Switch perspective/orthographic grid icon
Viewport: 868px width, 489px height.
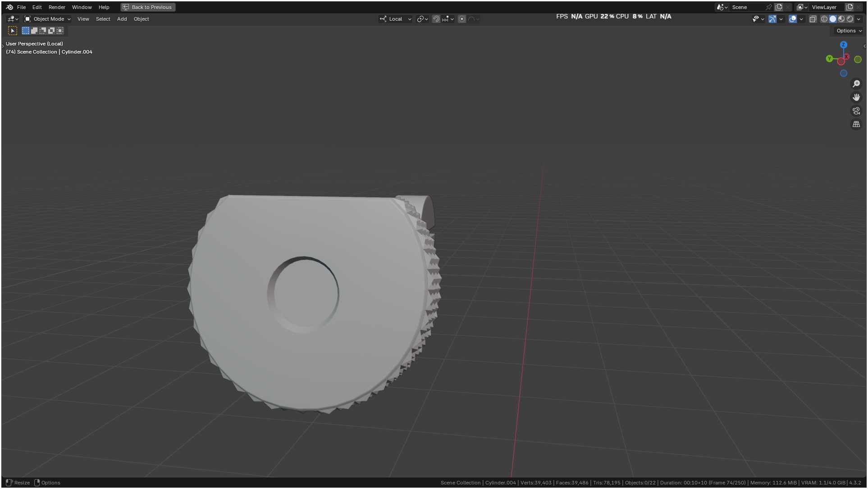pos(856,124)
